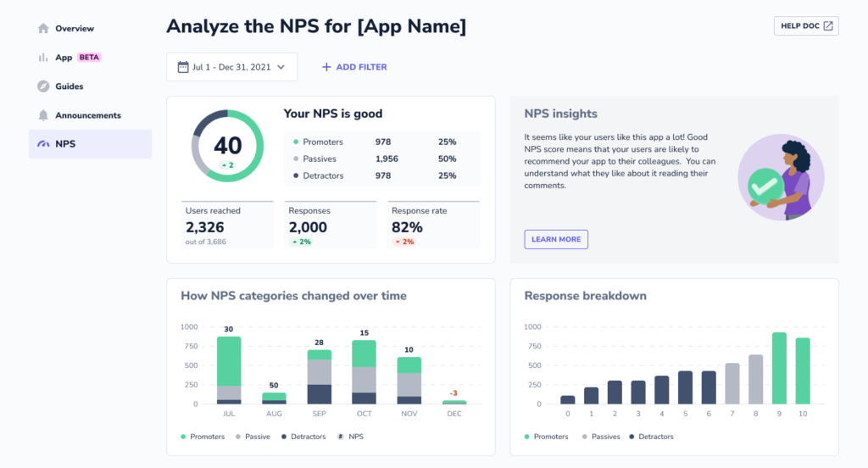This screenshot has height=468, width=868.
Task: Click the Announcements bell icon
Action: (43, 115)
